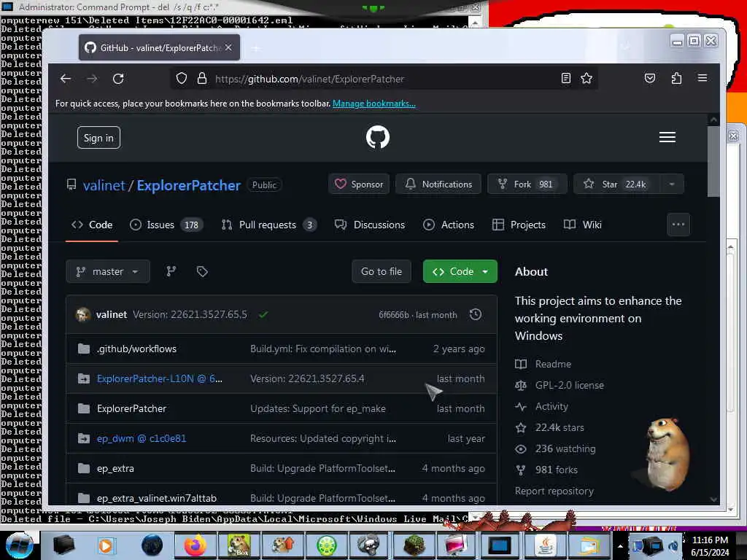
Task: Click commit hash 6f6666b
Action: [393, 315]
